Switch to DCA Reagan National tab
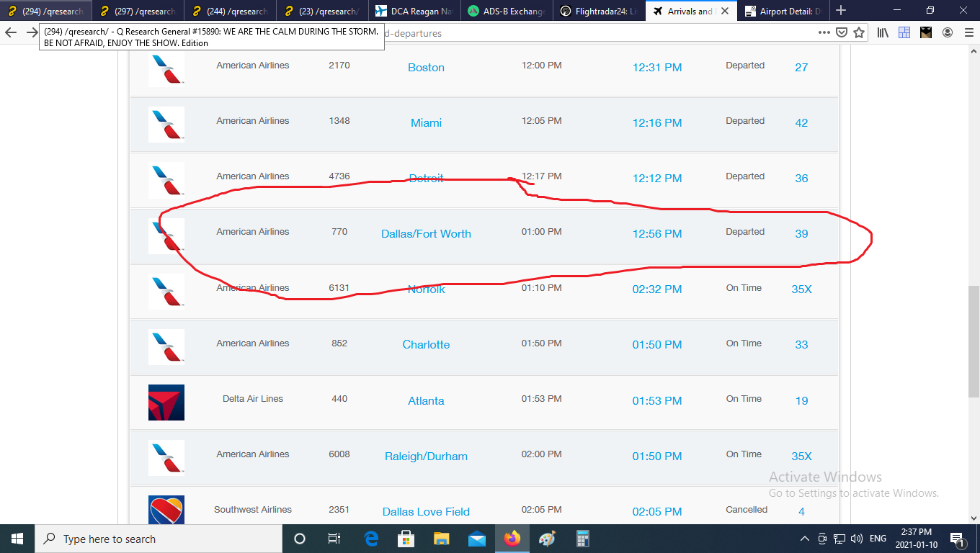Viewport: 980px width, 553px height. [x=415, y=11]
